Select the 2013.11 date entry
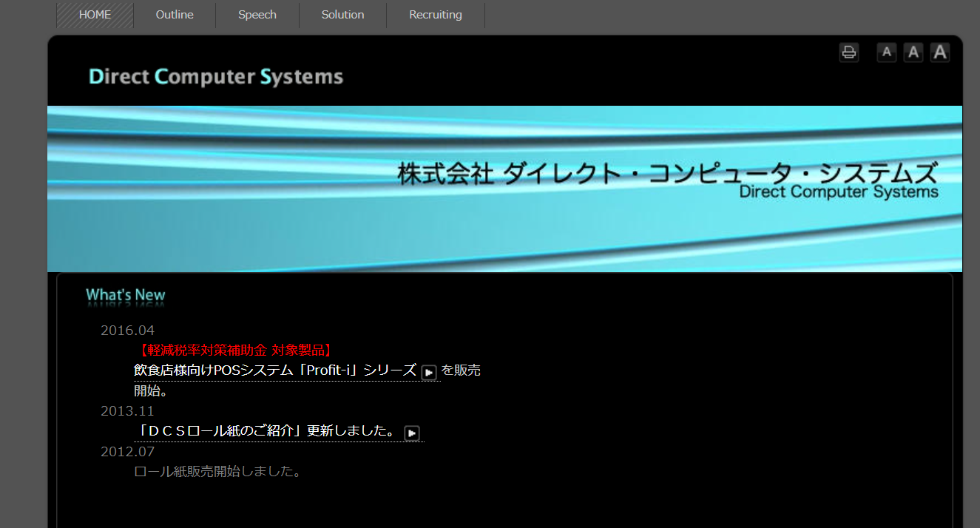980x528 pixels. pos(127,410)
